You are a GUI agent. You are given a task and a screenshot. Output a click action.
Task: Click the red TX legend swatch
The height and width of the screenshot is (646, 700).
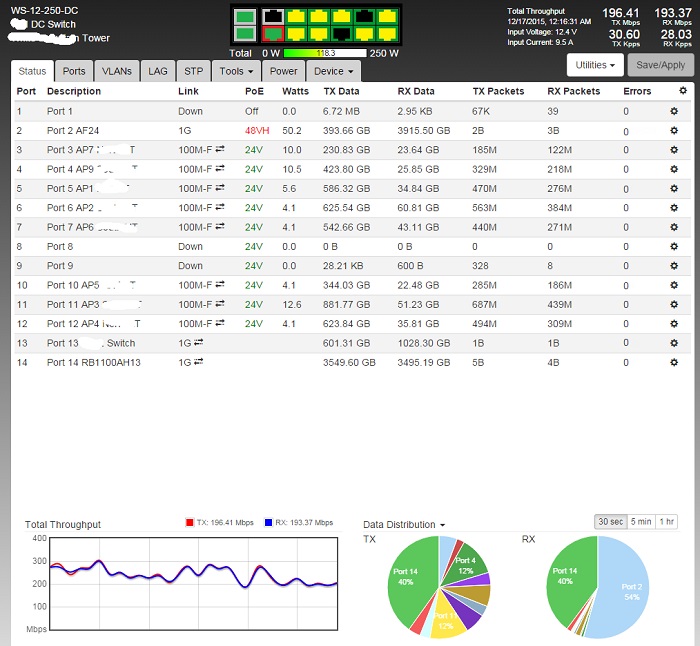pos(189,522)
